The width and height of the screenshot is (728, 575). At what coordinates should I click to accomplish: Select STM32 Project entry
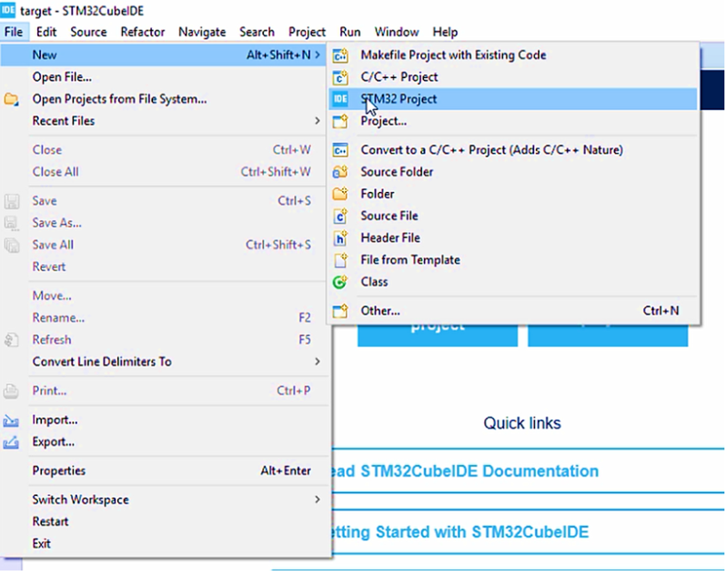[513, 99]
